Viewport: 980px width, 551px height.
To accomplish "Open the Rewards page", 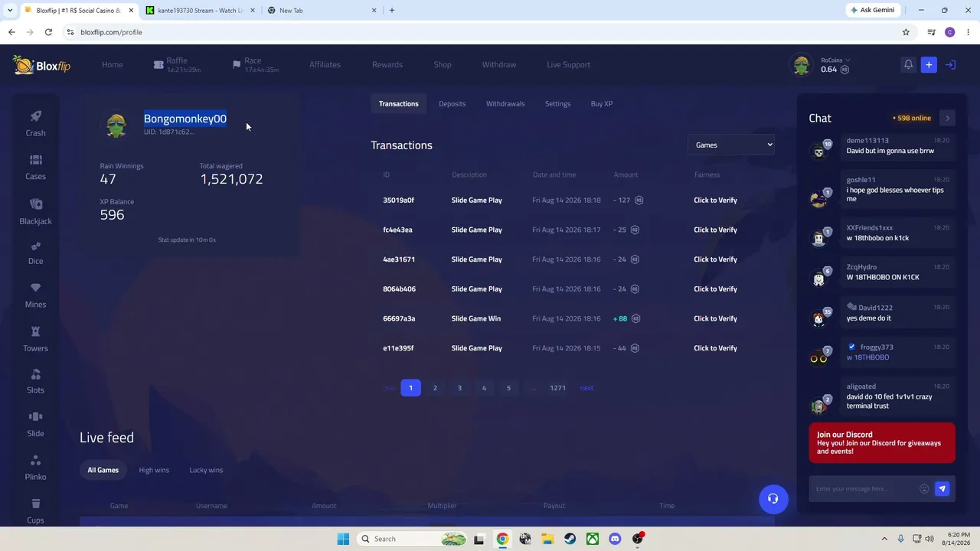I will pos(387,65).
